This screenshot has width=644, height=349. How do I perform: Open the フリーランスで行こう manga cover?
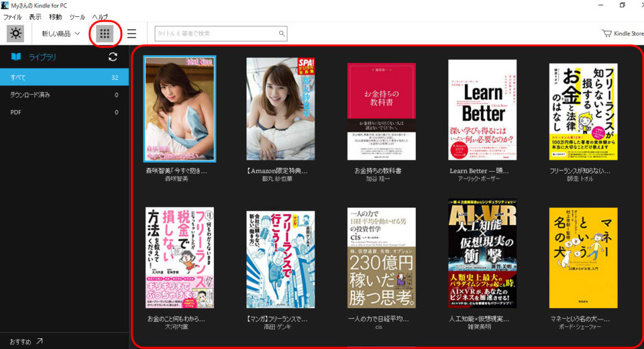280,260
